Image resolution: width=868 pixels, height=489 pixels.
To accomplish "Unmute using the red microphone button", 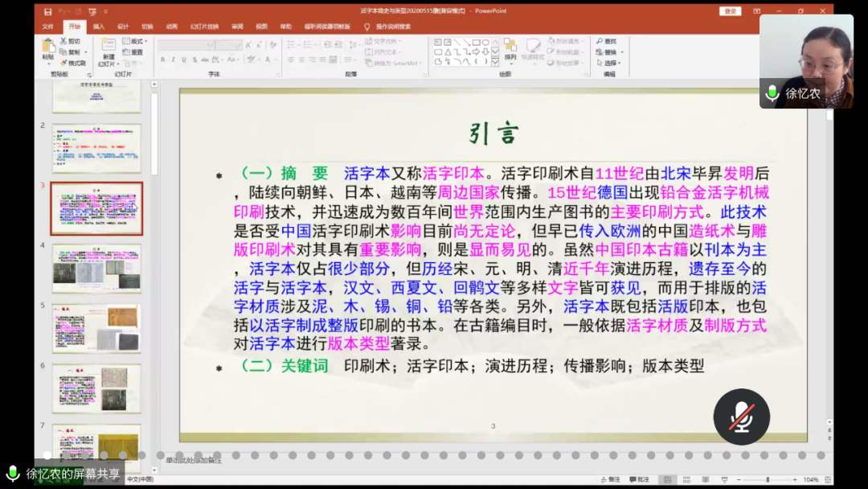I will (x=741, y=417).
